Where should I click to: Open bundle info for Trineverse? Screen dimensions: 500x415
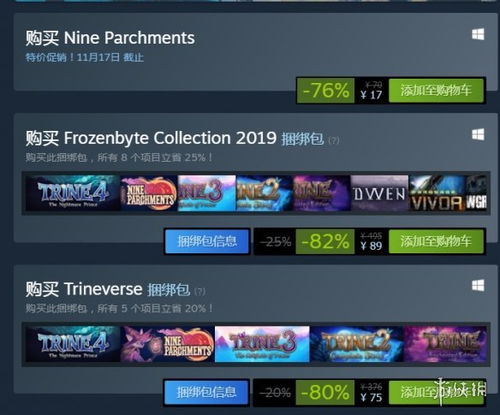pos(206,392)
